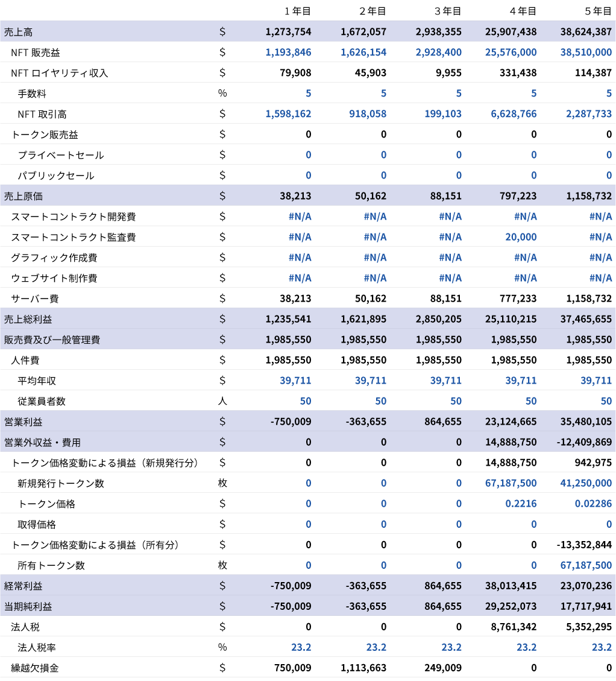Image resolution: width=616 pixels, height=681 pixels.
Task: Click 従業員者数 value for 3年目
Action: [x=456, y=401]
